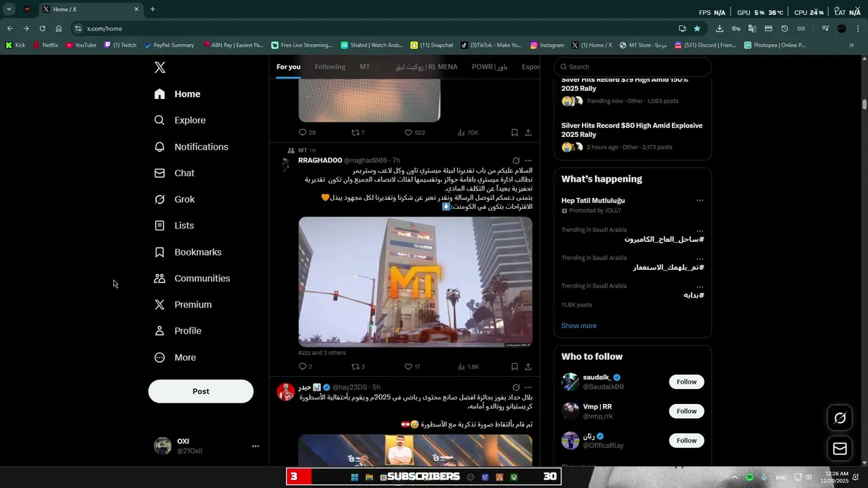Open Lists from the sidebar
The height and width of the screenshot is (488, 868).
pyautogui.click(x=174, y=226)
